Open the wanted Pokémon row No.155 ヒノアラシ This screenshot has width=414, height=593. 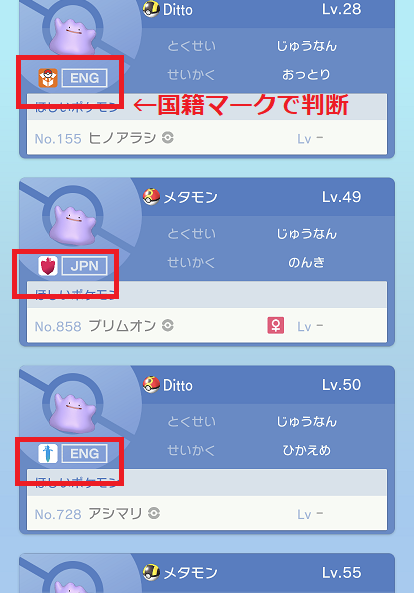point(207,138)
